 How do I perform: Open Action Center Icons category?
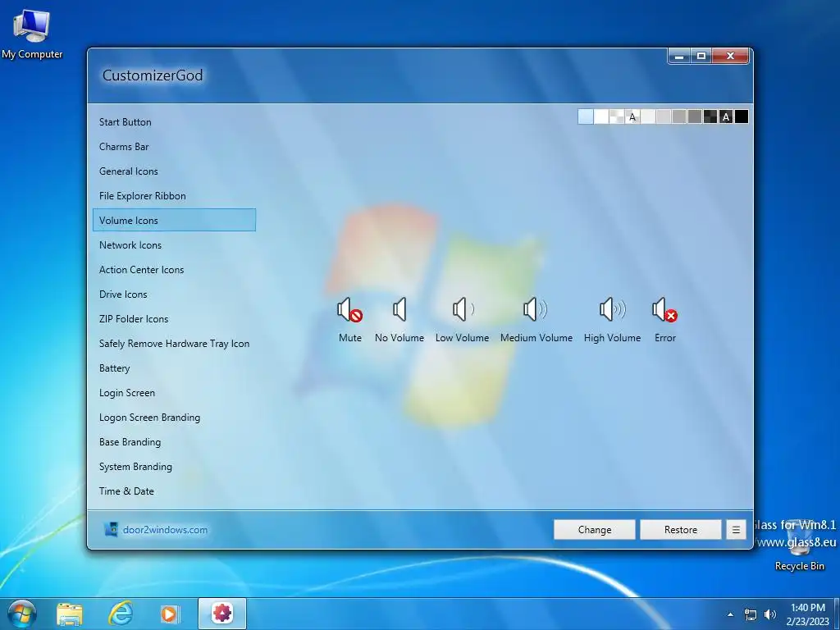click(174, 270)
